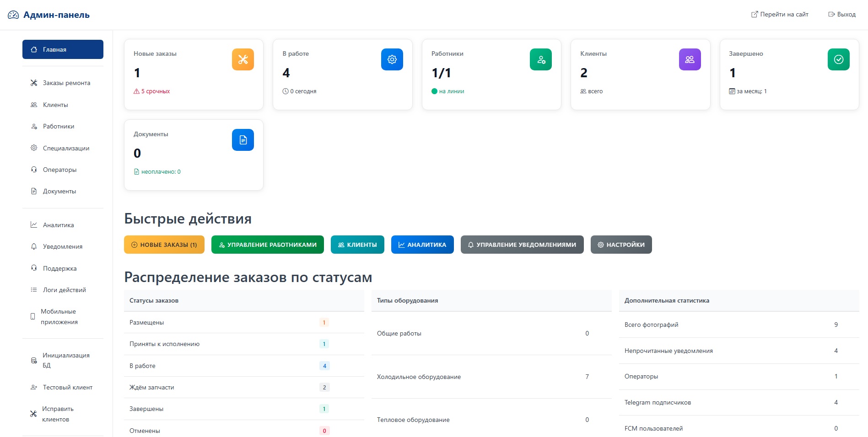868x437 pixels.
Task: Click the Приняты к исполнению status row
Action: click(x=244, y=344)
